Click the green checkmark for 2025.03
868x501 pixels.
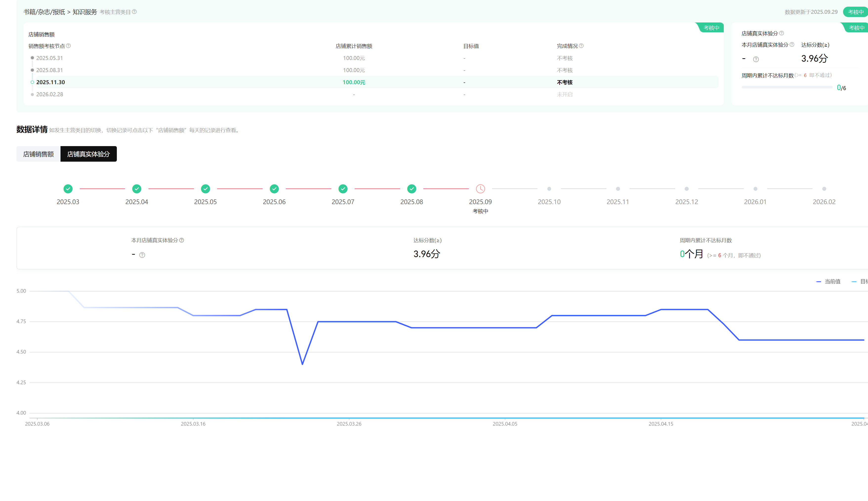[x=68, y=189]
